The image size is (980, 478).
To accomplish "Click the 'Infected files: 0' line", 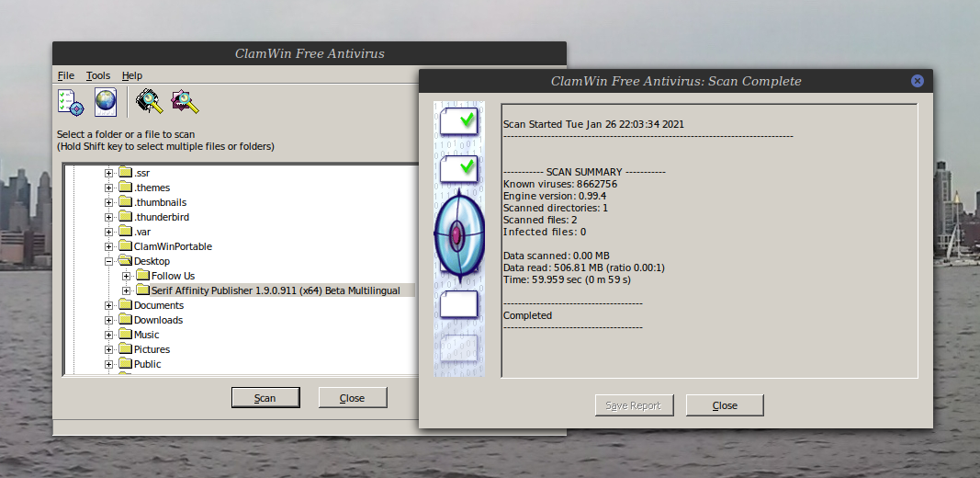I will (x=545, y=232).
